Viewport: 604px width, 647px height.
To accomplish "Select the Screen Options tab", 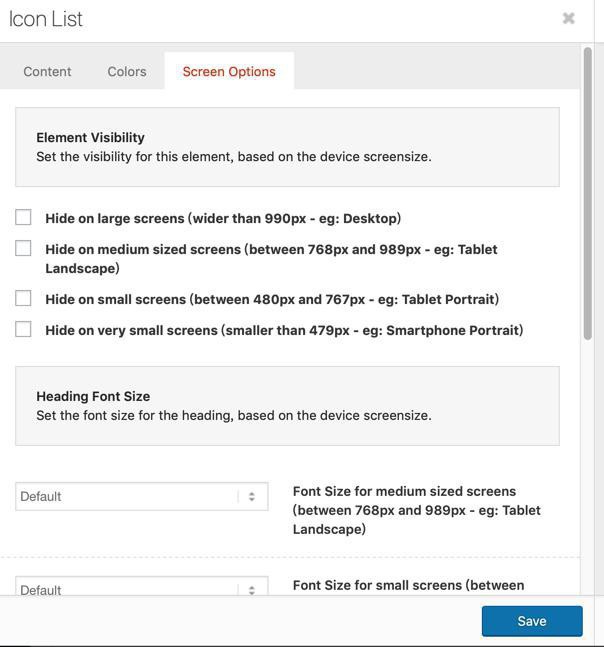I will click(229, 71).
